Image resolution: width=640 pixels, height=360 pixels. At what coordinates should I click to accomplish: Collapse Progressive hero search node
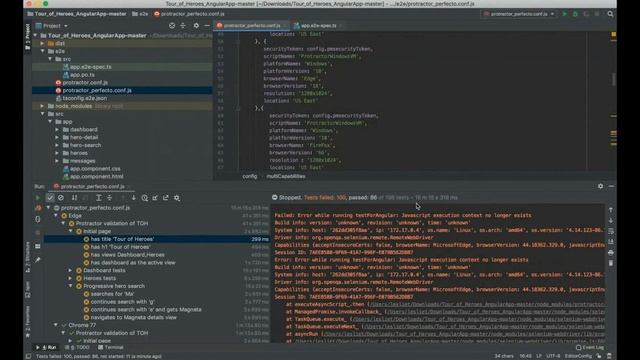tap(70, 286)
